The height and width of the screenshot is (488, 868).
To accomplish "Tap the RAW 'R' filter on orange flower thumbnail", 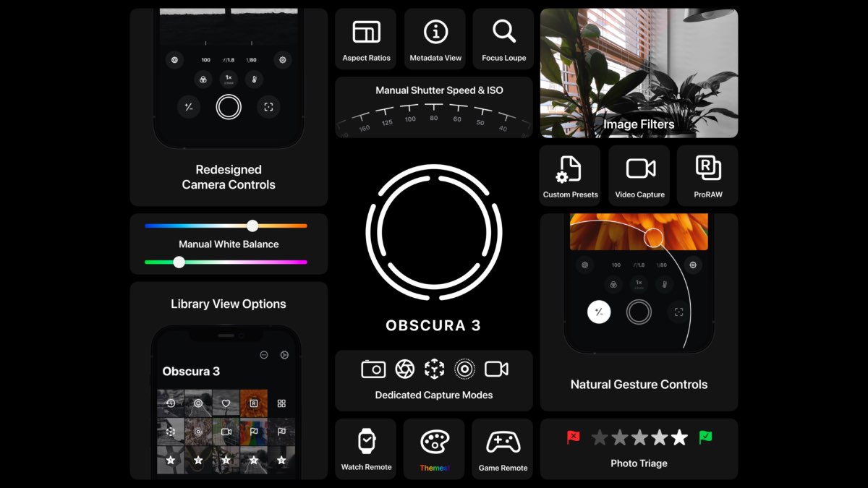I will point(254,403).
